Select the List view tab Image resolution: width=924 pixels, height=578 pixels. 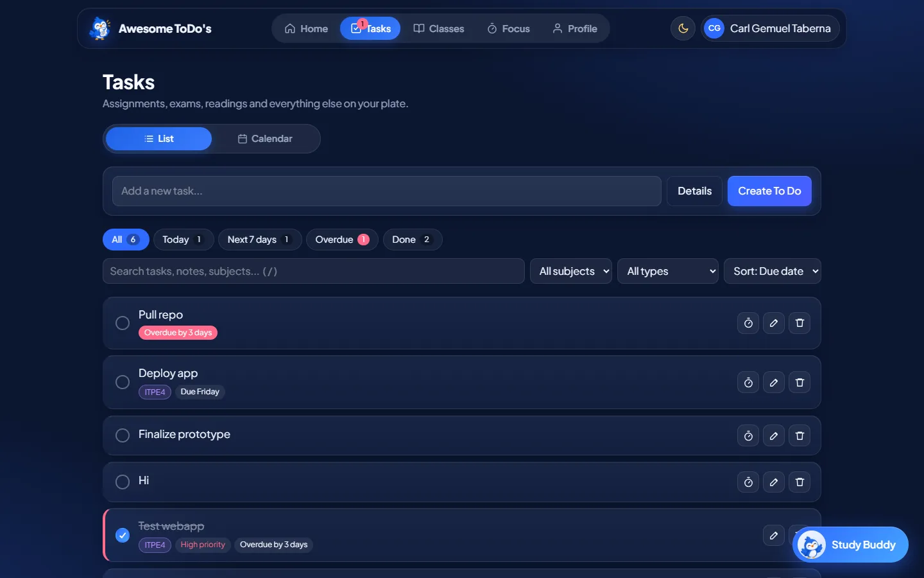158,139
